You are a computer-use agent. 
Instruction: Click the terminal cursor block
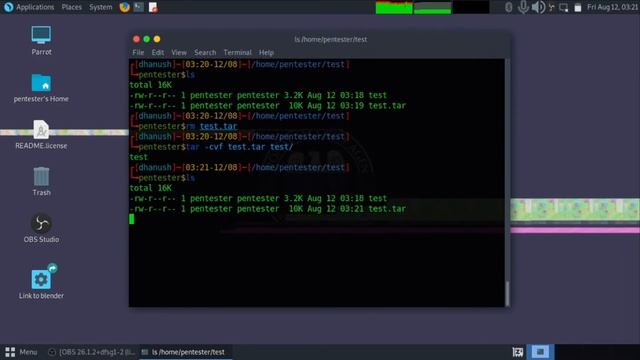point(131,219)
